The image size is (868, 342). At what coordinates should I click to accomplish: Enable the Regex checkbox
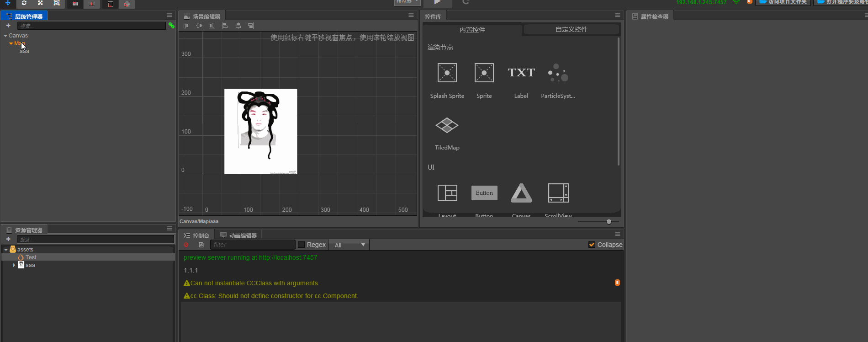(x=301, y=245)
